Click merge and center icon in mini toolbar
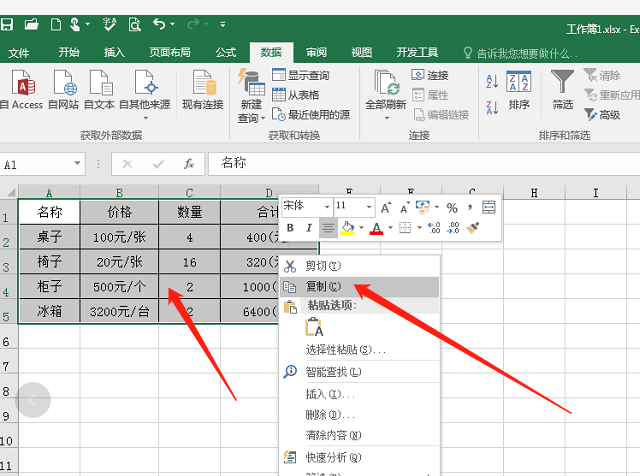 click(x=489, y=207)
